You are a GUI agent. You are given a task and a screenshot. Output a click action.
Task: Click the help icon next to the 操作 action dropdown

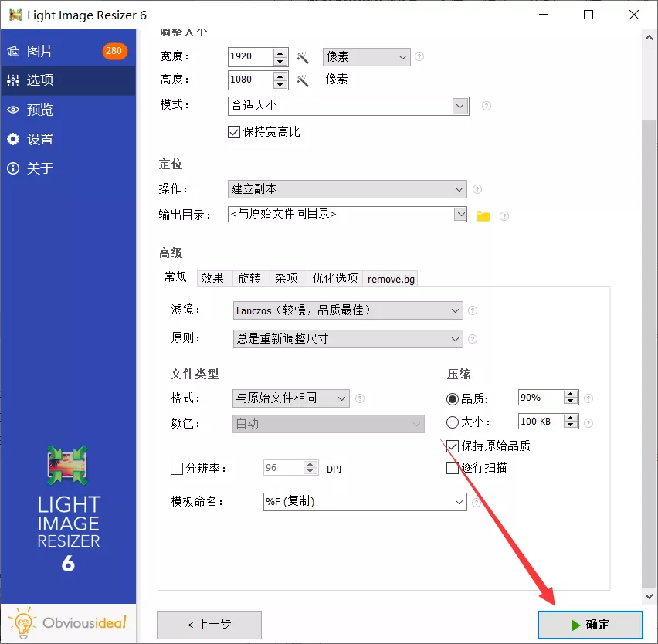pos(477,189)
